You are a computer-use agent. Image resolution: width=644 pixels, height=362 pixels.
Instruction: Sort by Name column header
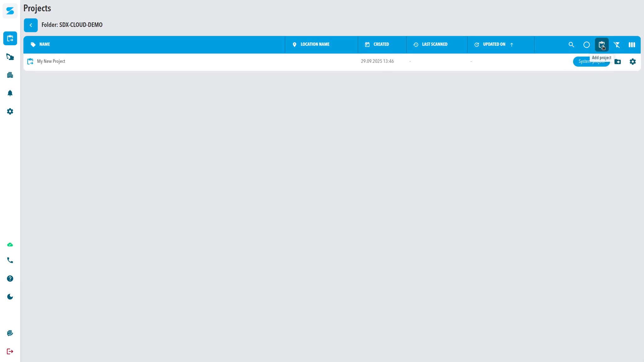pyautogui.click(x=44, y=44)
